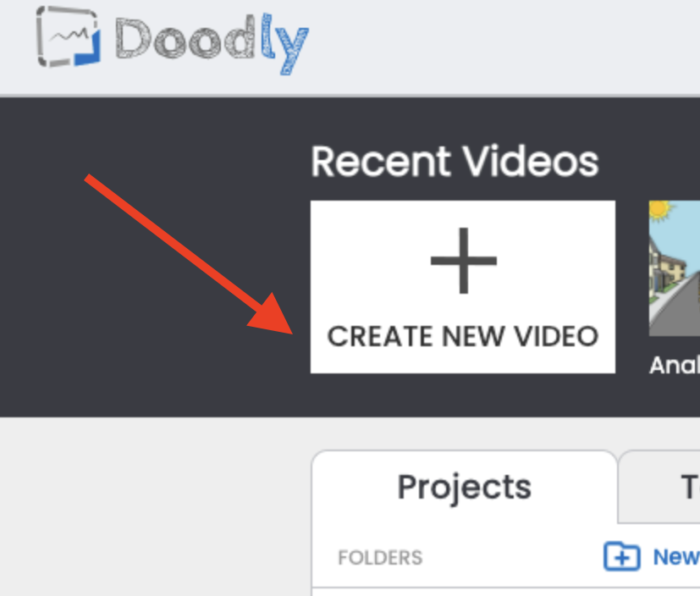
Task: Click the large plus icon
Action: point(463,261)
